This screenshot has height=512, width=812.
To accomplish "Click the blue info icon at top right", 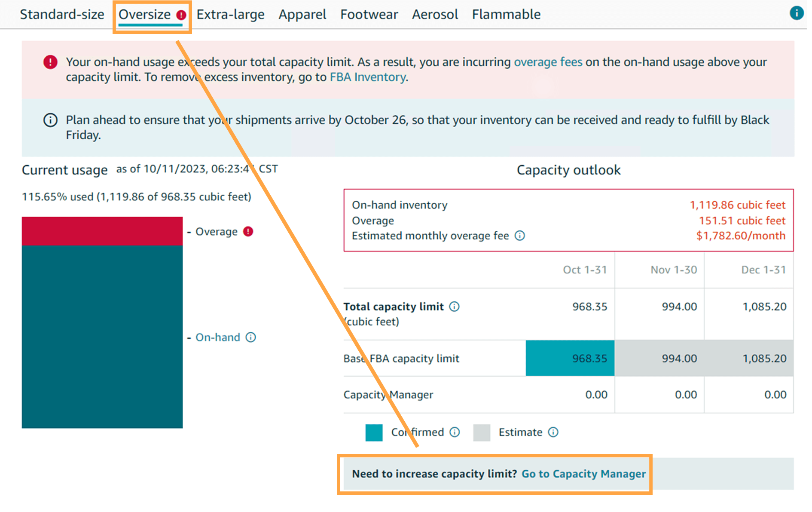I will tap(796, 13).
